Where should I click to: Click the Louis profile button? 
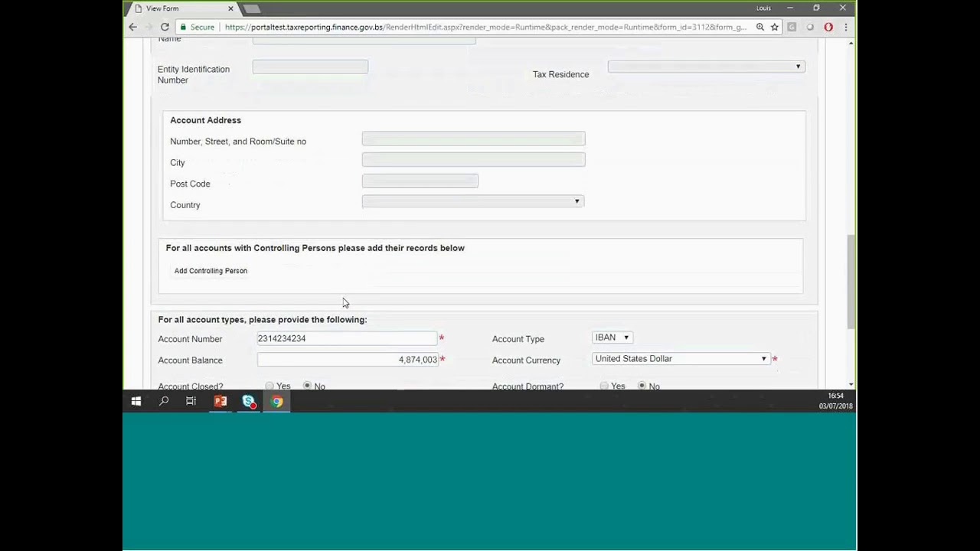[x=763, y=8]
